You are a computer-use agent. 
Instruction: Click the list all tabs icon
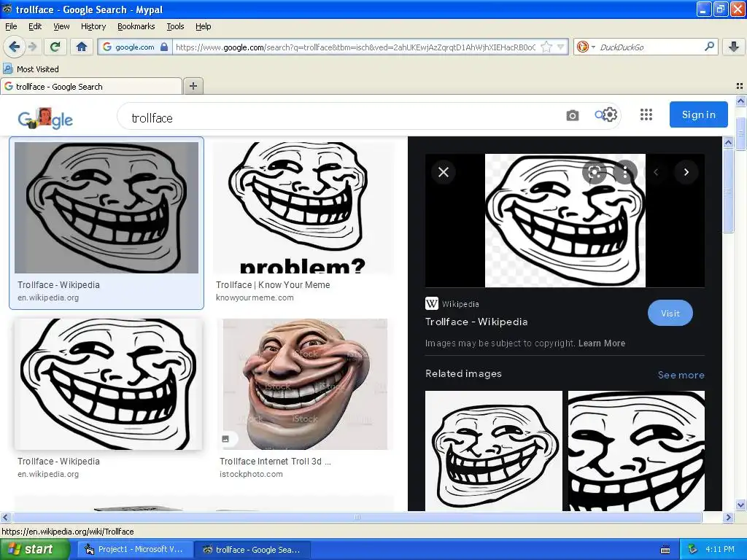pyautogui.click(x=740, y=86)
